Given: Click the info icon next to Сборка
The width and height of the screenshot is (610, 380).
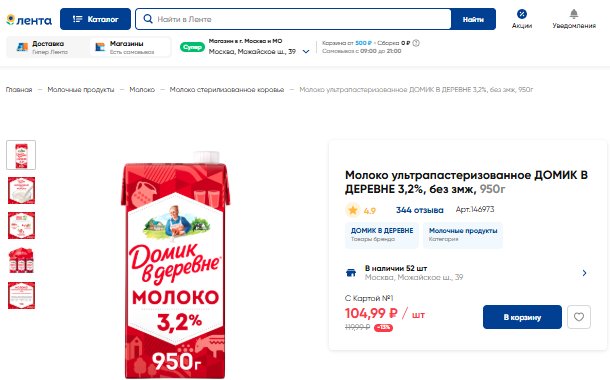Looking at the screenshot, I should [x=416, y=43].
